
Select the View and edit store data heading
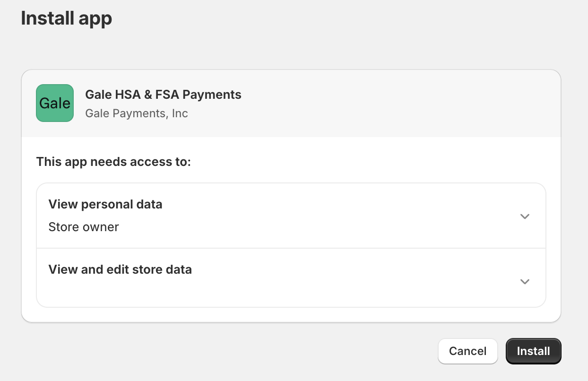[120, 269]
